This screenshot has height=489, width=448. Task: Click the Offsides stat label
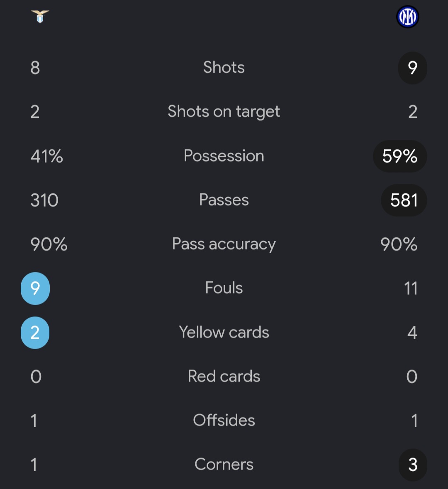[x=224, y=420]
